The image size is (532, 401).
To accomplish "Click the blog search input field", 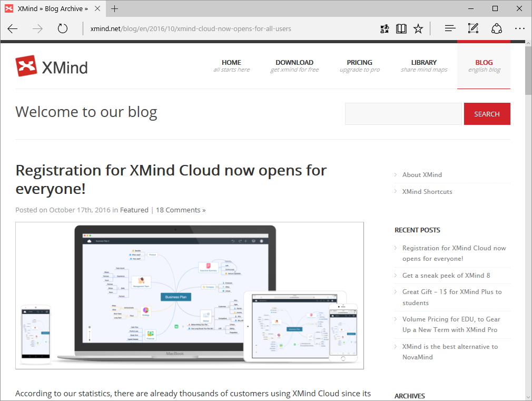I will [x=403, y=114].
